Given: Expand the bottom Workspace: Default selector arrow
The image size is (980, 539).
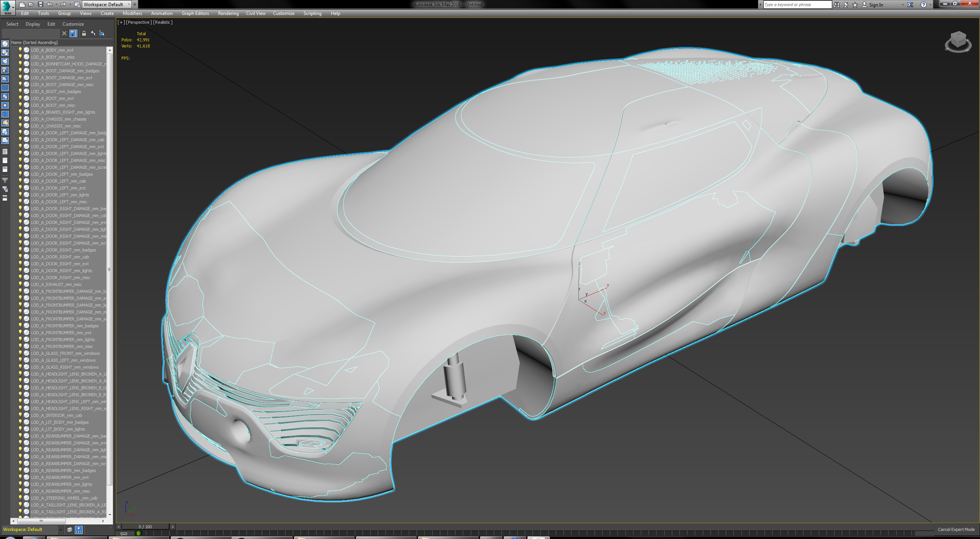Looking at the screenshot, I should pos(60,530).
